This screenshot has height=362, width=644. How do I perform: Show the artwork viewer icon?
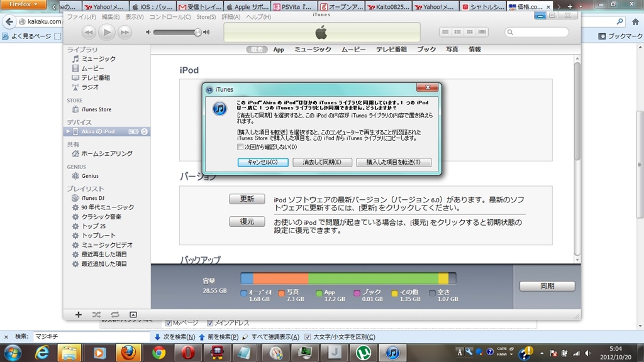[133, 314]
